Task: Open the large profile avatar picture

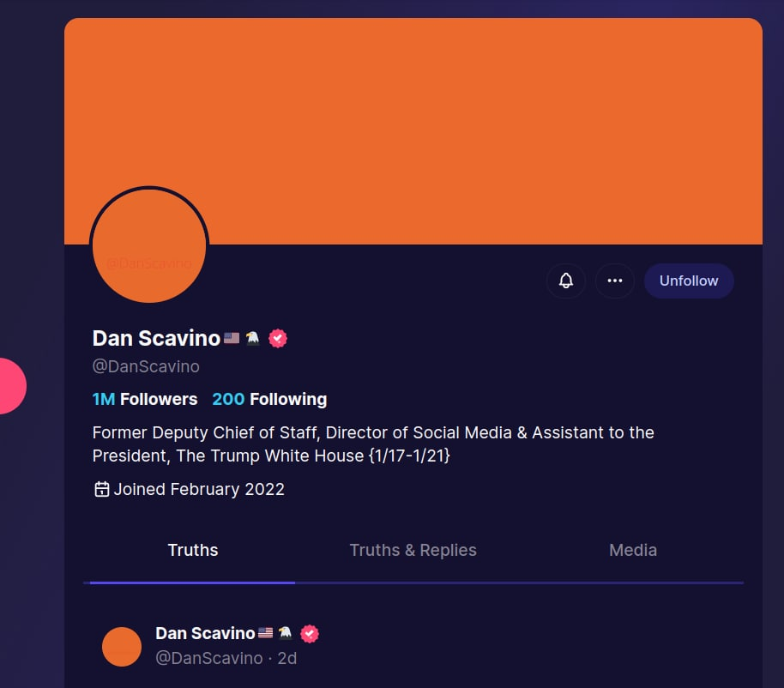Action: point(149,246)
